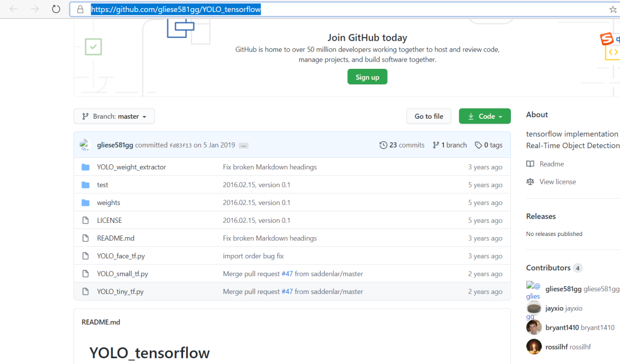
Task: Click the green Sign up button
Action: [367, 77]
